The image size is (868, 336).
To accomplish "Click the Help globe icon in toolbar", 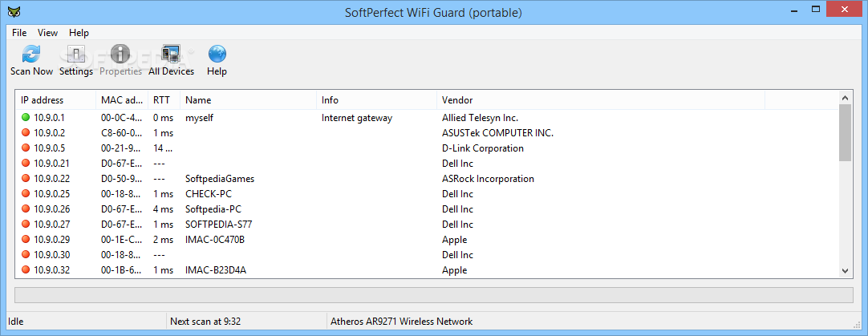I will click(x=217, y=55).
